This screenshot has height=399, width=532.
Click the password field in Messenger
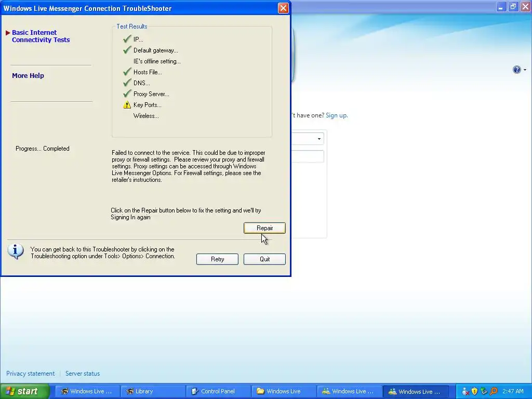tap(308, 156)
